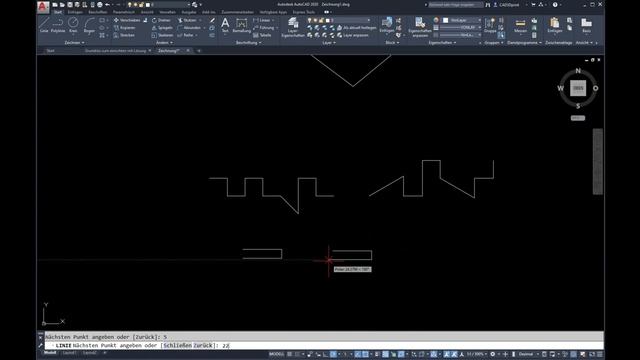The width and height of the screenshot is (640, 360).
Task: Switch to the Einfügen ribbon tab
Action: click(x=75, y=12)
